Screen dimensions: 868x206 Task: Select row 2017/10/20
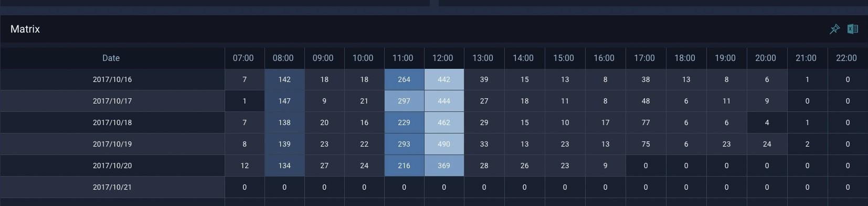point(434,166)
